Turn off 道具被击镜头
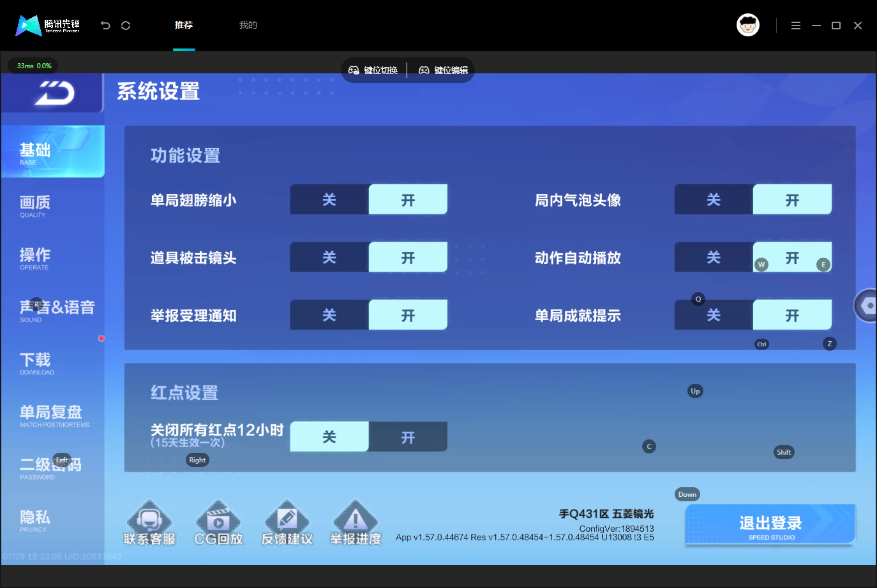The image size is (877, 588). click(329, 257)
